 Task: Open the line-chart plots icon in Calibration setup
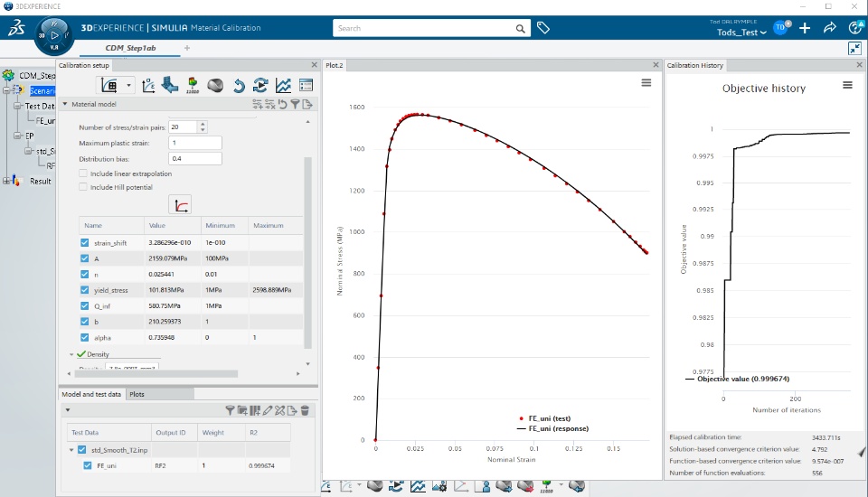[283, 85]
